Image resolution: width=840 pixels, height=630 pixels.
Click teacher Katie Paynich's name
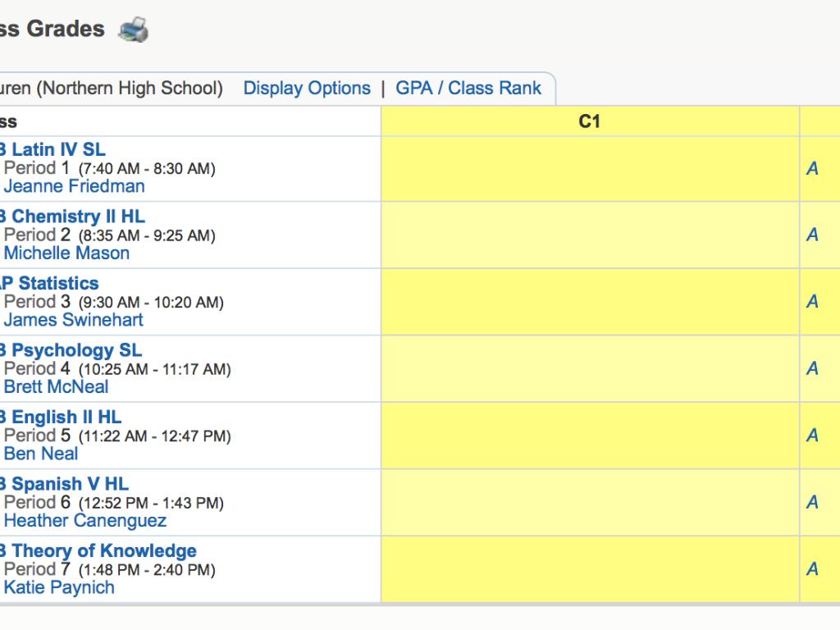pos(59,587)
